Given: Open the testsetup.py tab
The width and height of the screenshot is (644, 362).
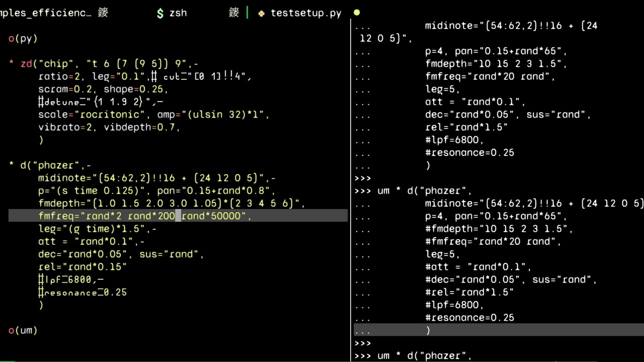Looking at the screenshot, I should 306,13.
